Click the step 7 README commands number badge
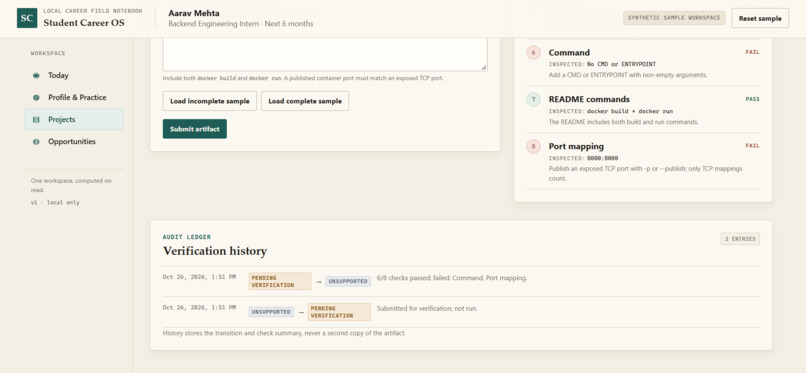806x373 pixels. [x=533, y=100]
